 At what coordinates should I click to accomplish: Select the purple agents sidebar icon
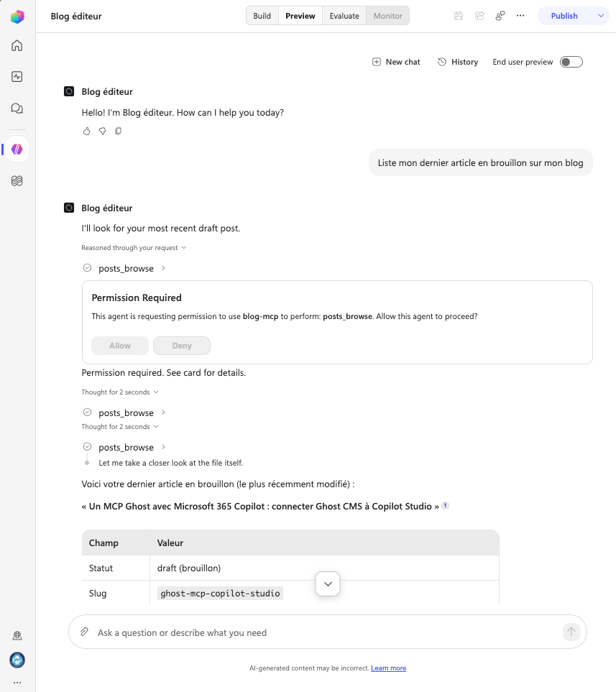(x=17, y=149)
